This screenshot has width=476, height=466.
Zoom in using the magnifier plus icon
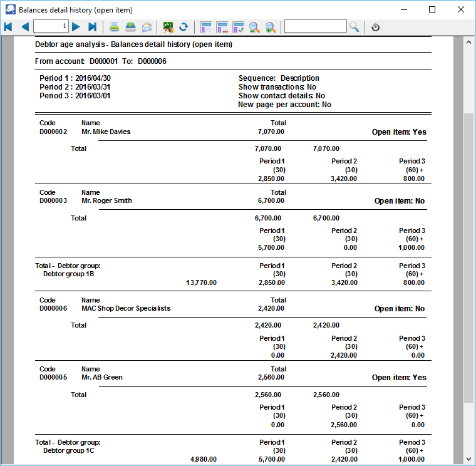click(x=271, y=27)
